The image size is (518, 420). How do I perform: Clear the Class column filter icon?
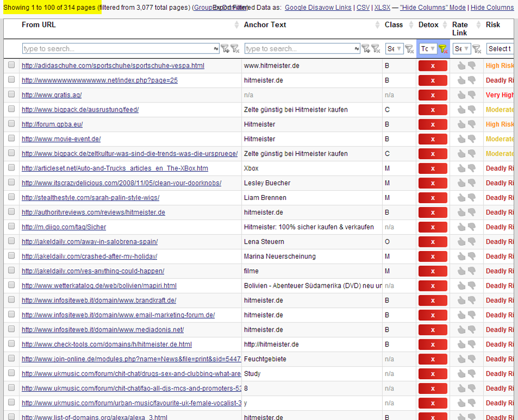pyautogui.click(x=409, y=49)
